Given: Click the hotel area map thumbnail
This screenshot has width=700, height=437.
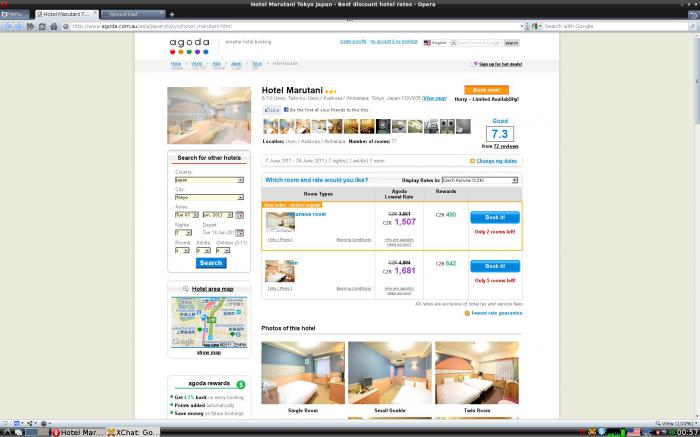Looking at the screenshot, I should tap(209, 322).
